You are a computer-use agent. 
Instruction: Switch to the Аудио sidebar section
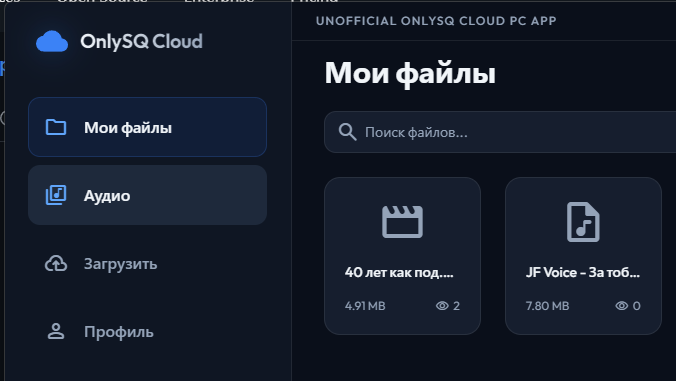(147, 195)
